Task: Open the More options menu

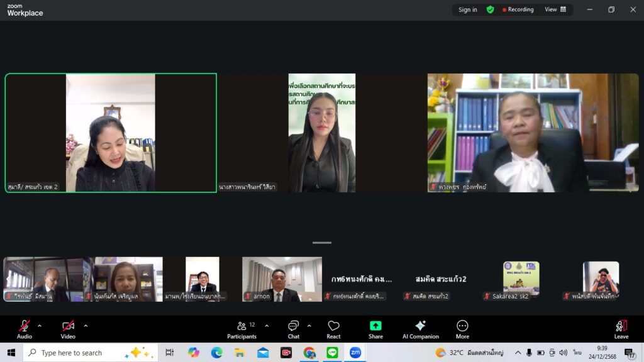Action: [462, 329]
